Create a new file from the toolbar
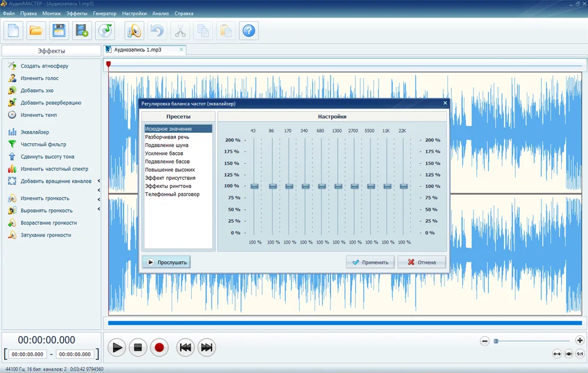Viewport: 588px width, 373px height. click(x=14, y=31)
